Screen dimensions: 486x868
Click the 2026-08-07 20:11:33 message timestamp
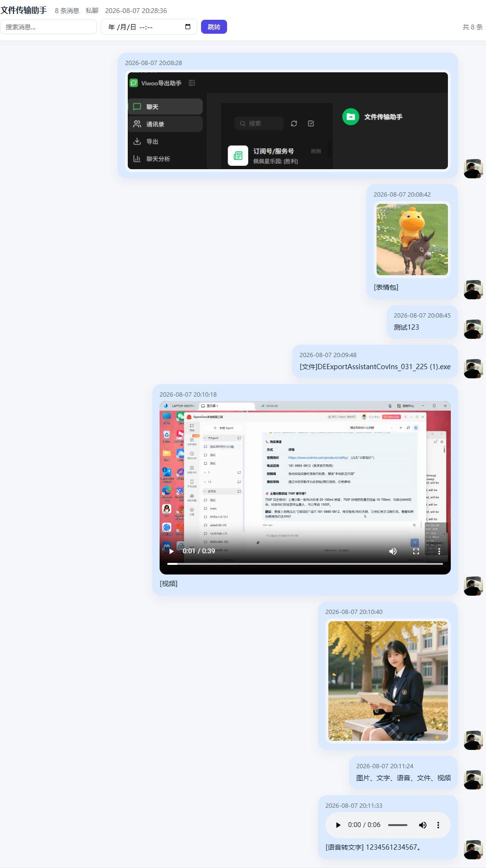click(x=354, y=805)
